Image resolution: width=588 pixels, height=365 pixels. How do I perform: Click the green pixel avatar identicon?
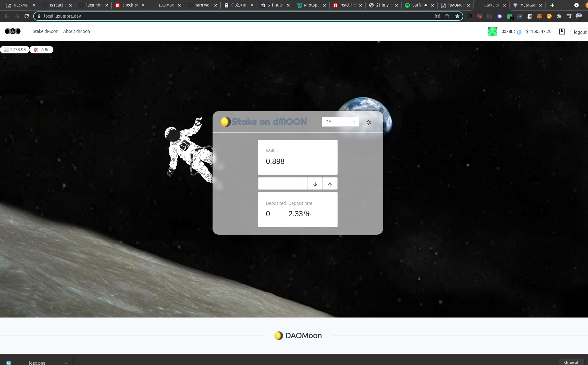click(x=493, y=32)
